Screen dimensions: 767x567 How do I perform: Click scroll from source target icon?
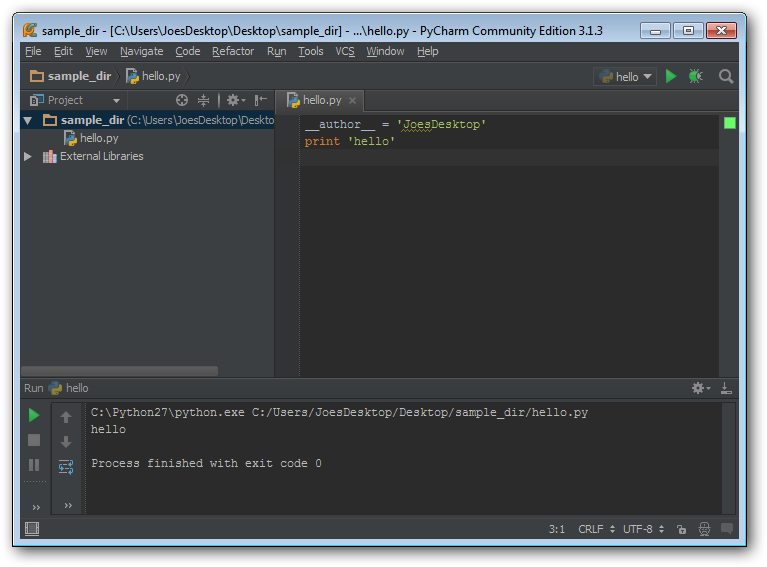point(182,100)
